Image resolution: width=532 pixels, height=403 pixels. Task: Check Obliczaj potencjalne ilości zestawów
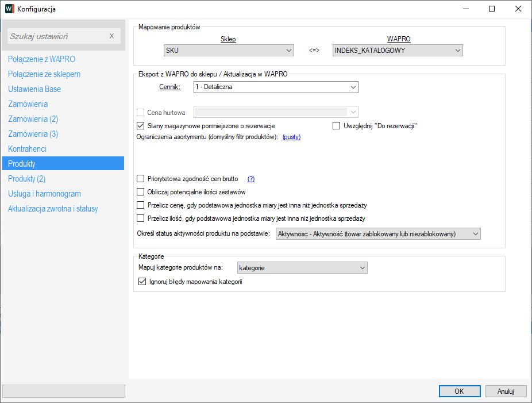pos(141,192)
